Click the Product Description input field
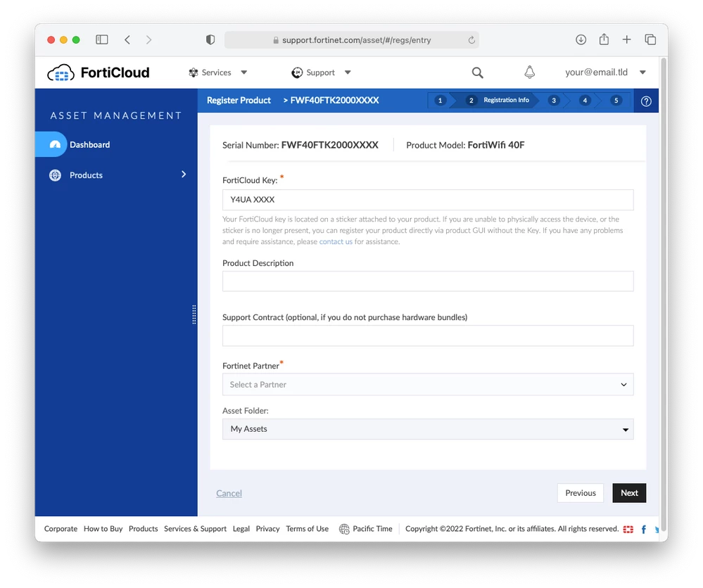 [x=428, y=281]
